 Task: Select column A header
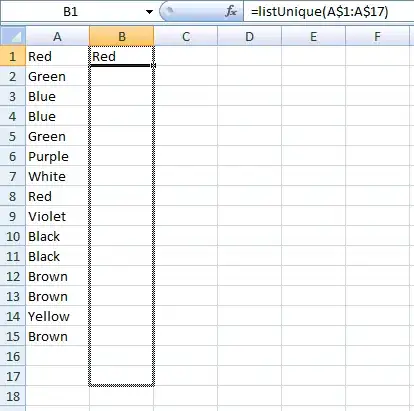pos(57,36)
